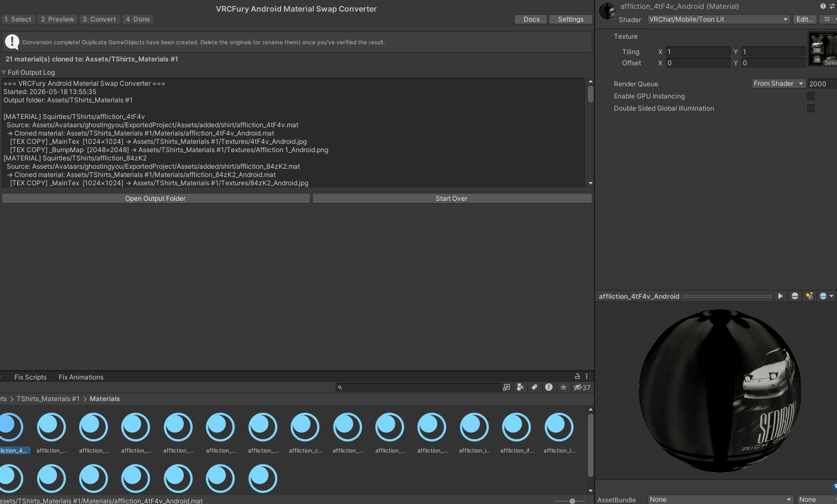The image size is (837, 504).
Task: Collapse the Full Output Log foldout
Action: [4, 72]
